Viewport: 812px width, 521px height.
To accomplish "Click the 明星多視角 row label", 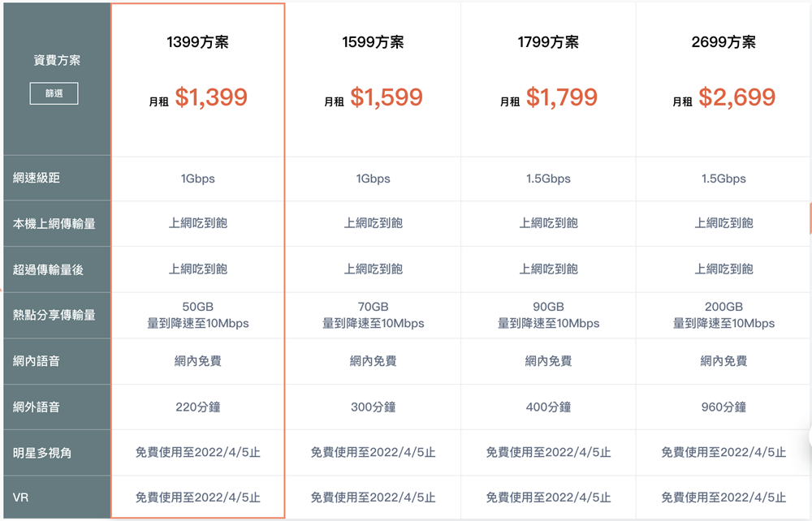I will coord(42,452).
